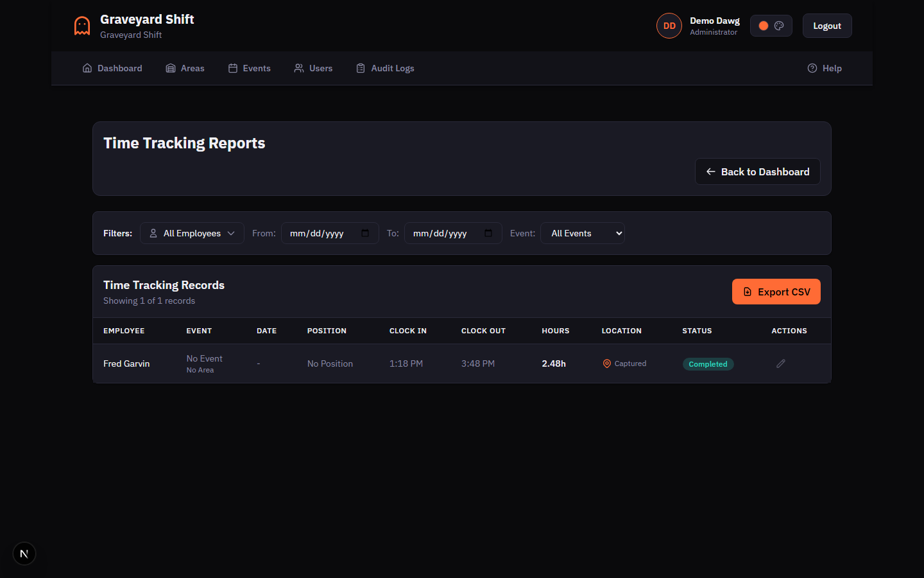The width and height of the screenshot is (924, 578).
Task: Click the building icon next to Areas
Action: tap(170, 67)
